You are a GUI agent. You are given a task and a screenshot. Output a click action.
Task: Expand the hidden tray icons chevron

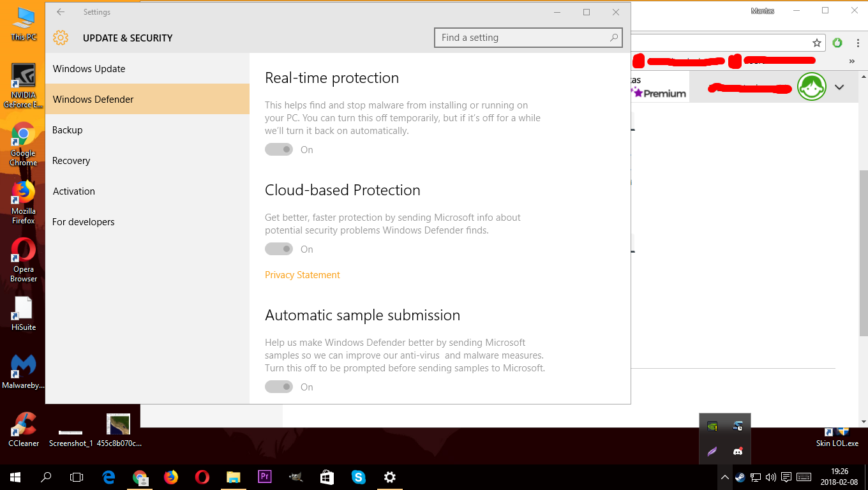pos(725,477)
